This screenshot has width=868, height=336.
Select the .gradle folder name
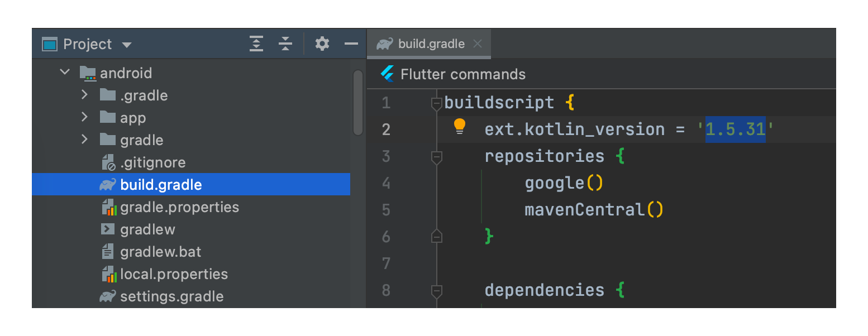(144, 95)
